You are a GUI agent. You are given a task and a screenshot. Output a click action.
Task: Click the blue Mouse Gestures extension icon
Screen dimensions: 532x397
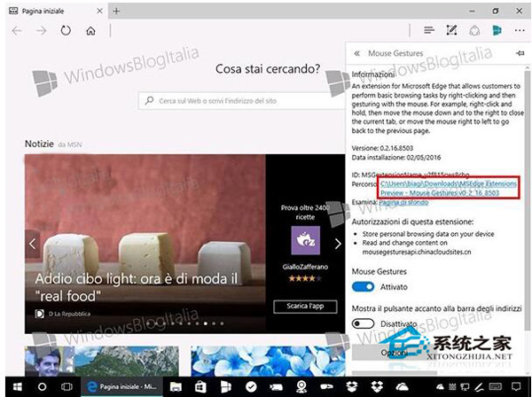click(x=497, y=30)
